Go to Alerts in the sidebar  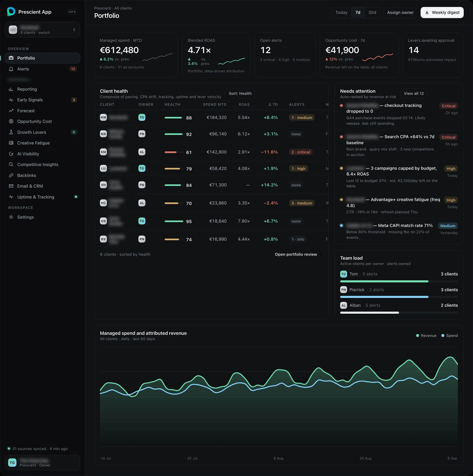42,69
